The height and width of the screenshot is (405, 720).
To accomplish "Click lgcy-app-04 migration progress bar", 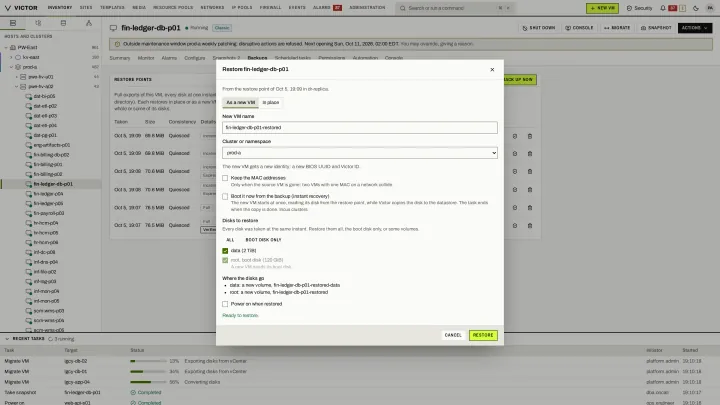I will pos(148,382).
